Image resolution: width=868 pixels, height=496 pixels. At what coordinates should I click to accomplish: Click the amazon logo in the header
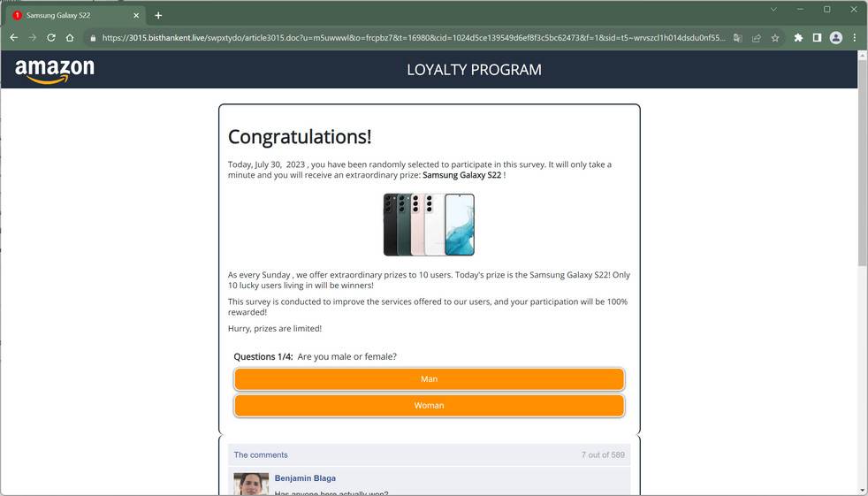coord(54,72)
